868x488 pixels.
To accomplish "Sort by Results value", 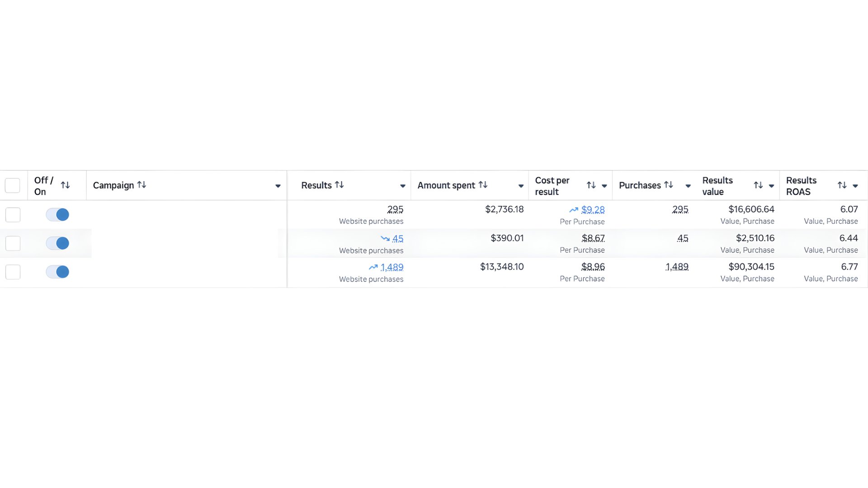I will [x=758, y=185].
